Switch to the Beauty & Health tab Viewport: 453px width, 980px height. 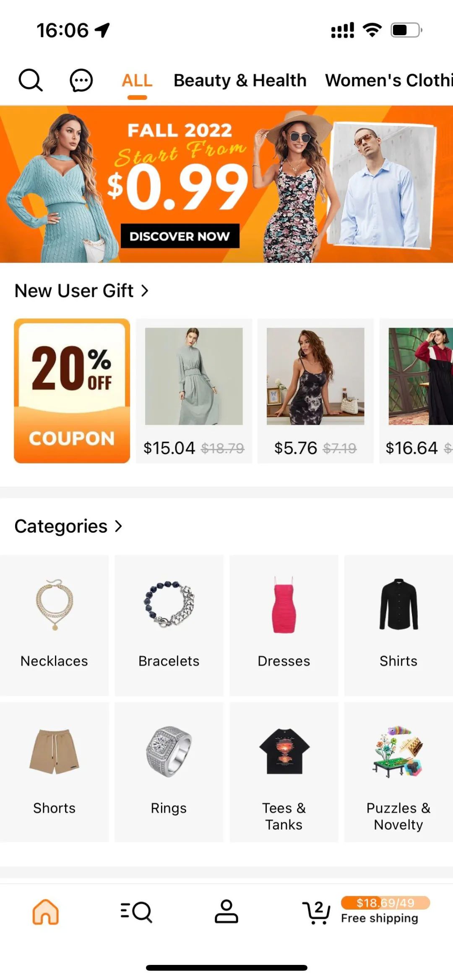(240, 81)
